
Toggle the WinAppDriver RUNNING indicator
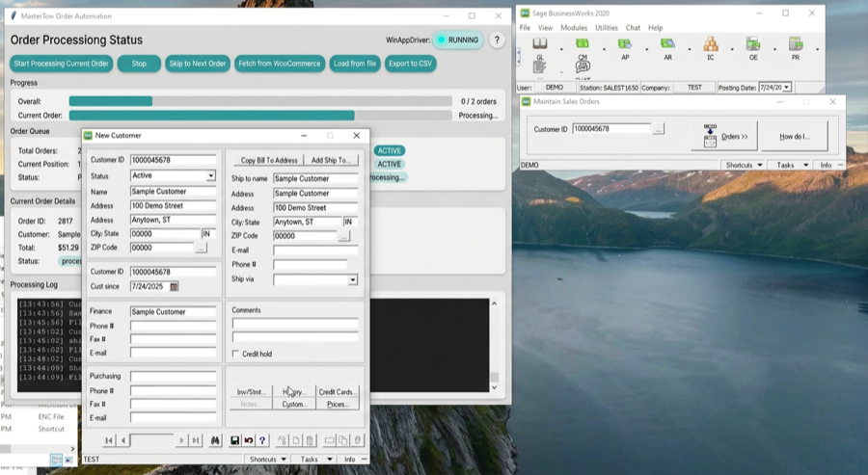458,40
